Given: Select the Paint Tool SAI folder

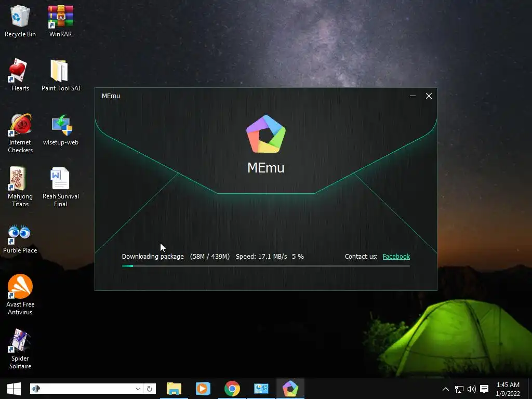Looking at the screenshot, I should 61,75.
